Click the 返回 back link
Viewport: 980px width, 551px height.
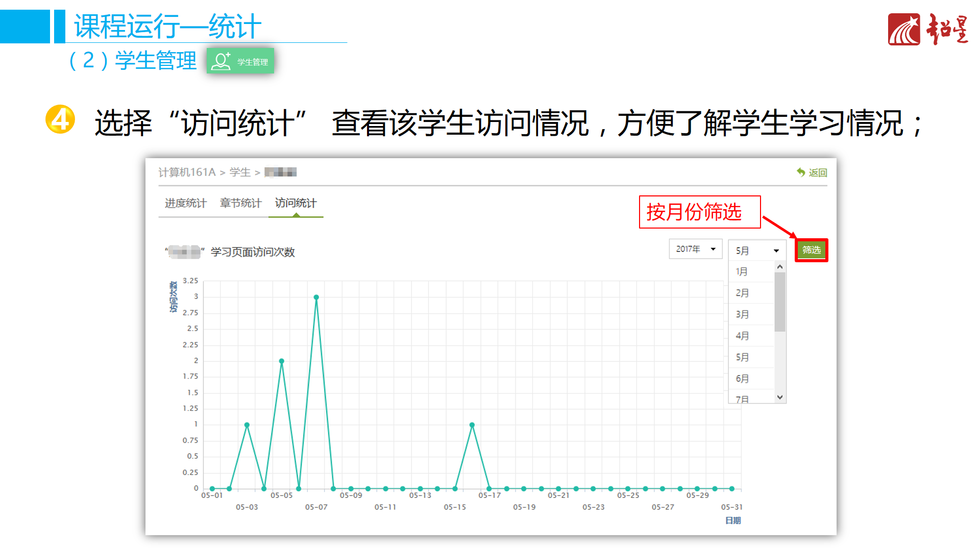[817, 173]
